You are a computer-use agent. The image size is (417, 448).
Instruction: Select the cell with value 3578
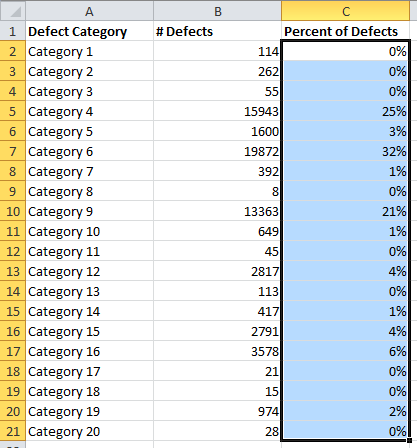[217, 351]
